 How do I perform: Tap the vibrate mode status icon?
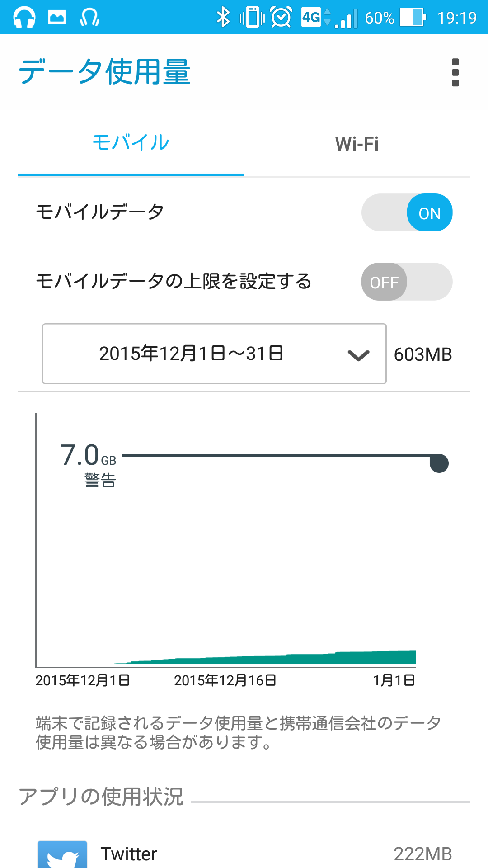[252, 18]
